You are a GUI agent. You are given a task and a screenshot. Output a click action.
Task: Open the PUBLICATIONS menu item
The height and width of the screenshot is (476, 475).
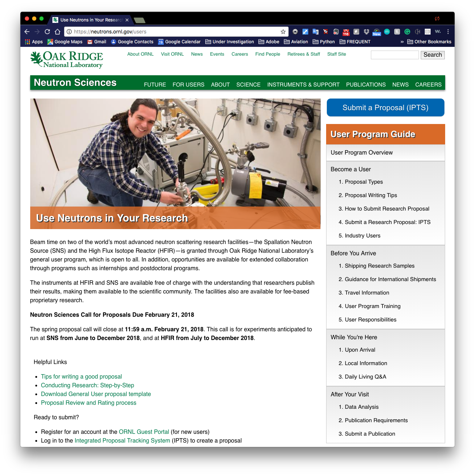365,84
